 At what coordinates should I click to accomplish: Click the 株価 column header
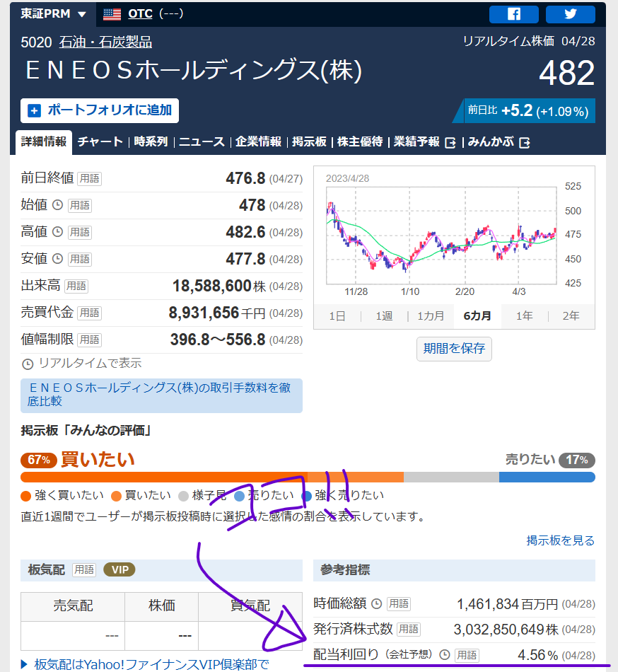[161, 606]
